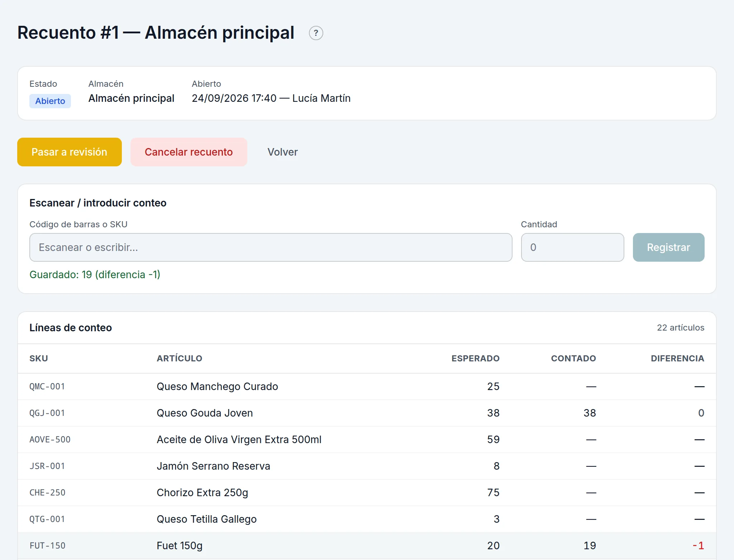Viewport: 734px width, 560px height.
Task: Click Chorizo Extra 250g article name
Action: [202, 493]
